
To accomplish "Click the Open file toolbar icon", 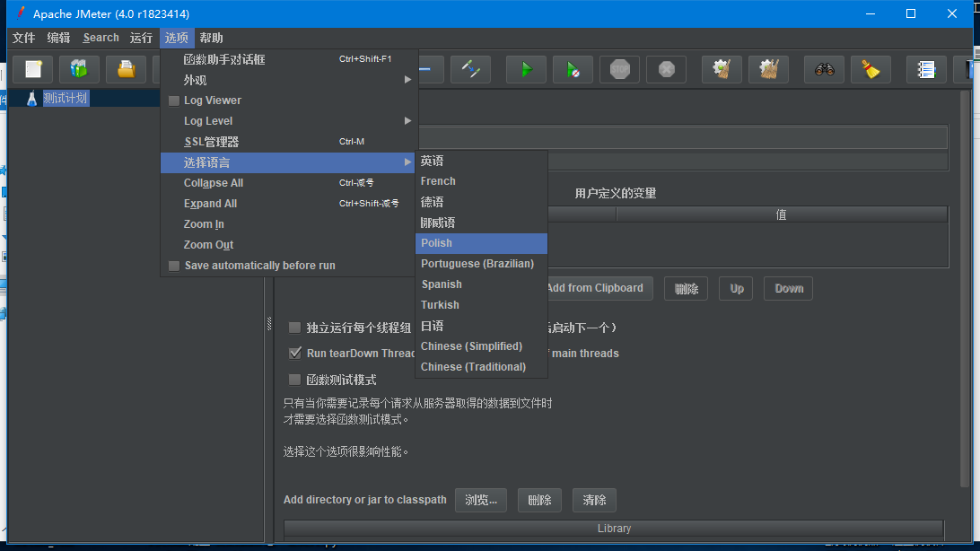I will tap(127, 69).
